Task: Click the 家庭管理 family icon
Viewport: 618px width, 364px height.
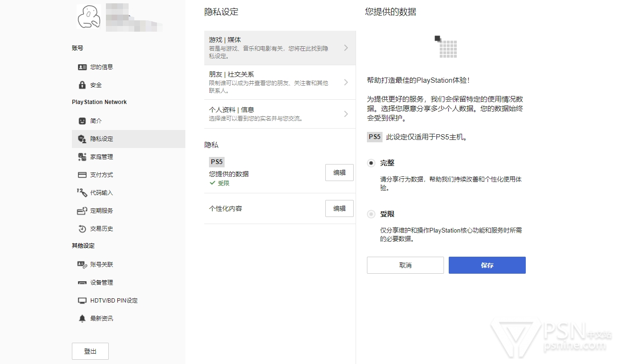Action: [x=82, y=157]
